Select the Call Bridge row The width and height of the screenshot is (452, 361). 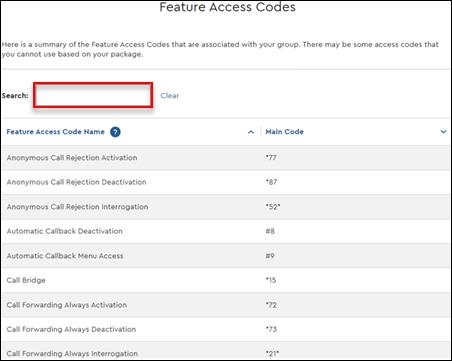point(226,280)
